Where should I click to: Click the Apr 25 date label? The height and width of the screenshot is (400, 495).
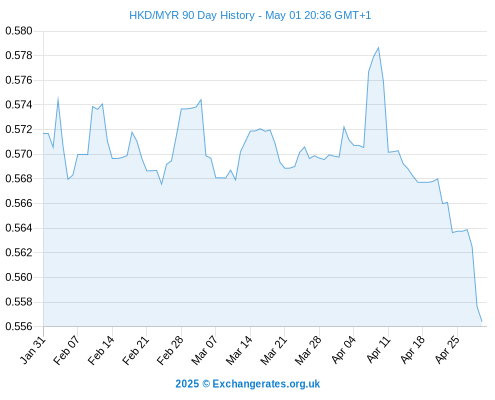click(447, 350)
